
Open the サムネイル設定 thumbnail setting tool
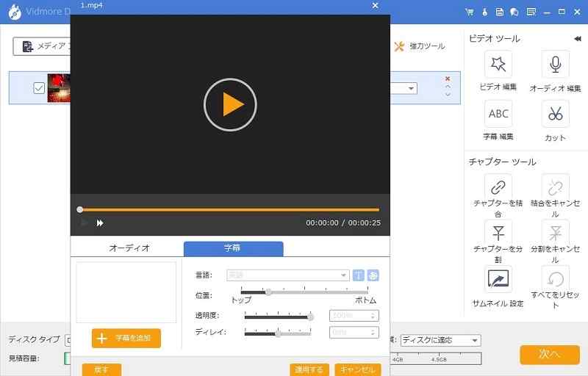click(x=498, y=279)
